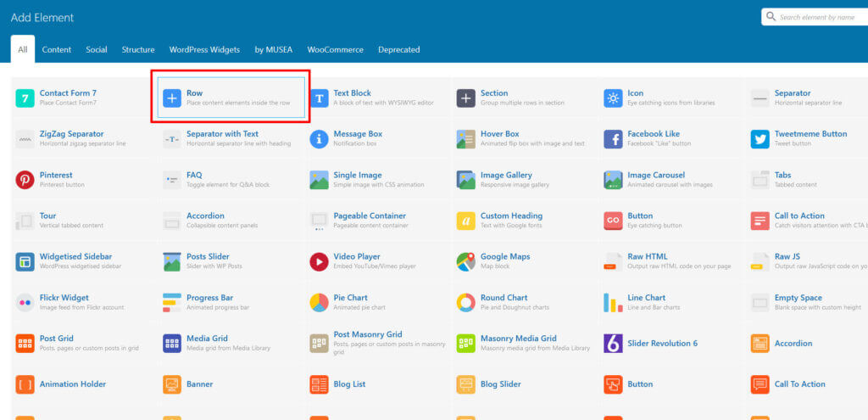Select the Message Box info icon
868x420 pixels.
pos(319,139)
